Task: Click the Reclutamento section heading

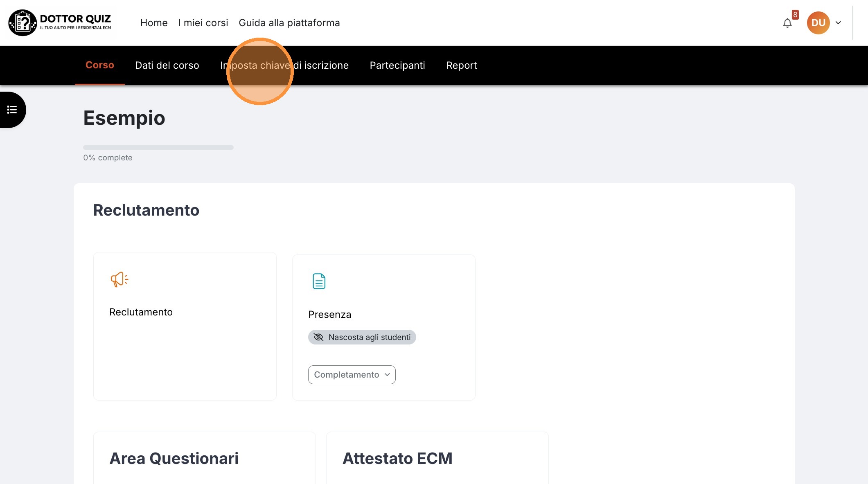Action: pos(146,210)
